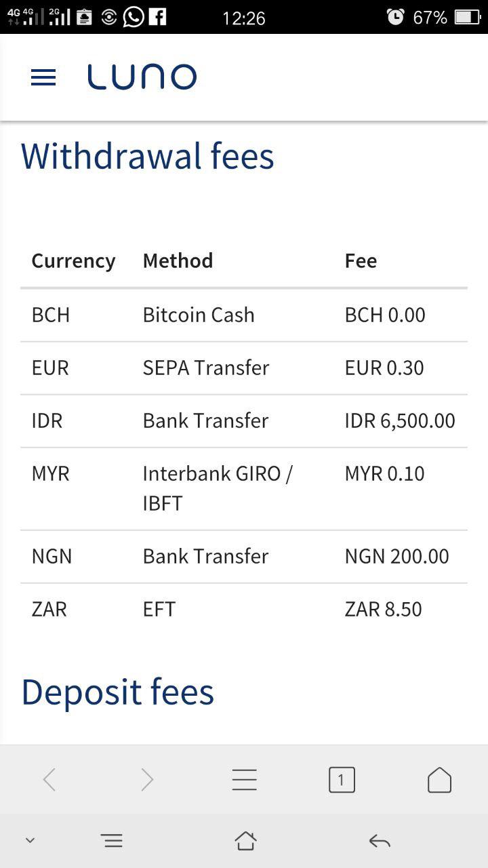Open the tabs counter showing 1
This screenshot has width=488, height=868.
[342, 780]
